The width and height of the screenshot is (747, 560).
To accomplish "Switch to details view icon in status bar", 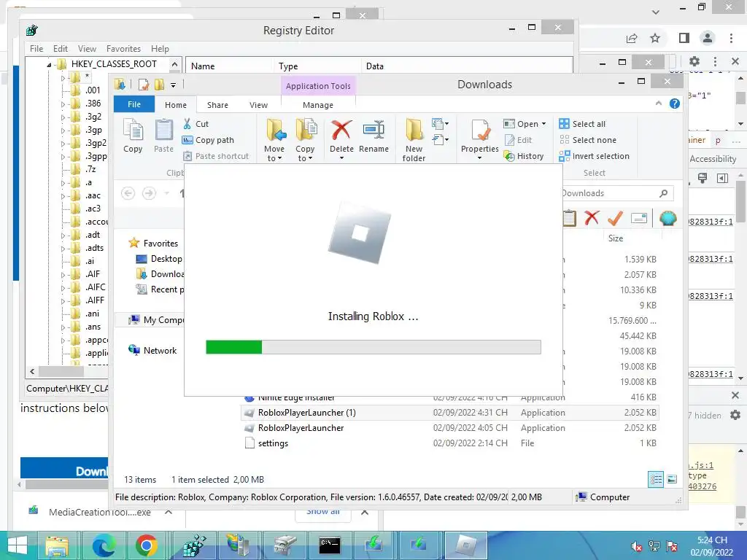I will pos(656,479).
